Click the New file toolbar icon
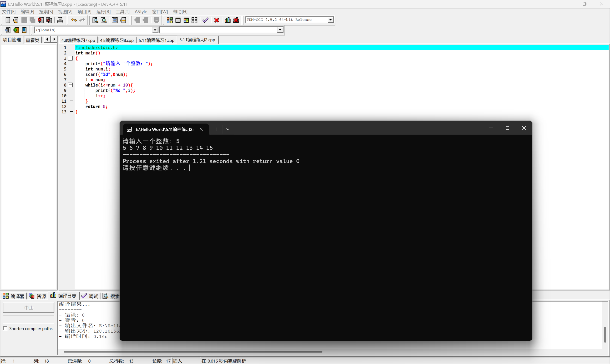The width and height of the screenshot is (610, 364). point(8,20)
